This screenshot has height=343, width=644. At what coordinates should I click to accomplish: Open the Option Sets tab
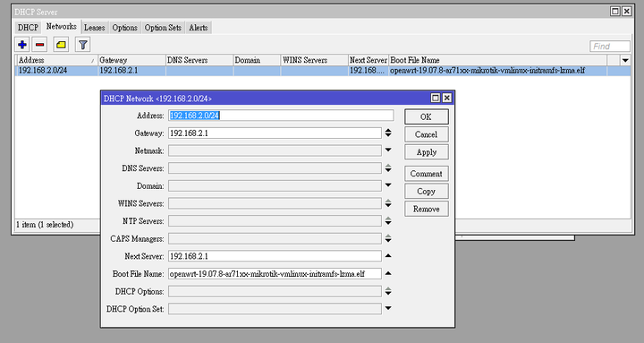click(x=163, y=28)
